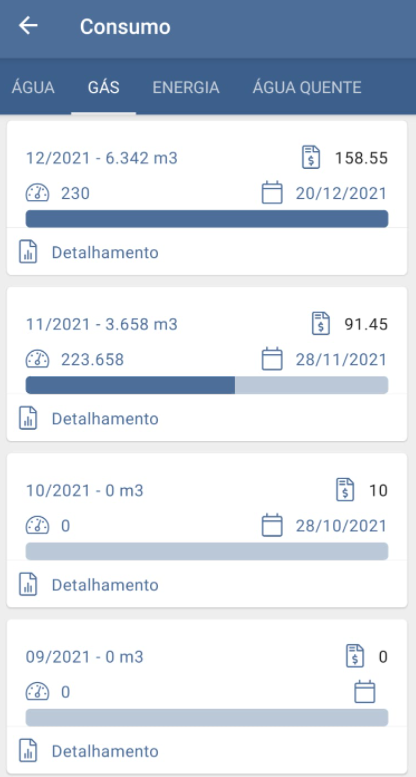Select the GÁS tab
Screen dimensions: 416x777
(x=104, y=87)
